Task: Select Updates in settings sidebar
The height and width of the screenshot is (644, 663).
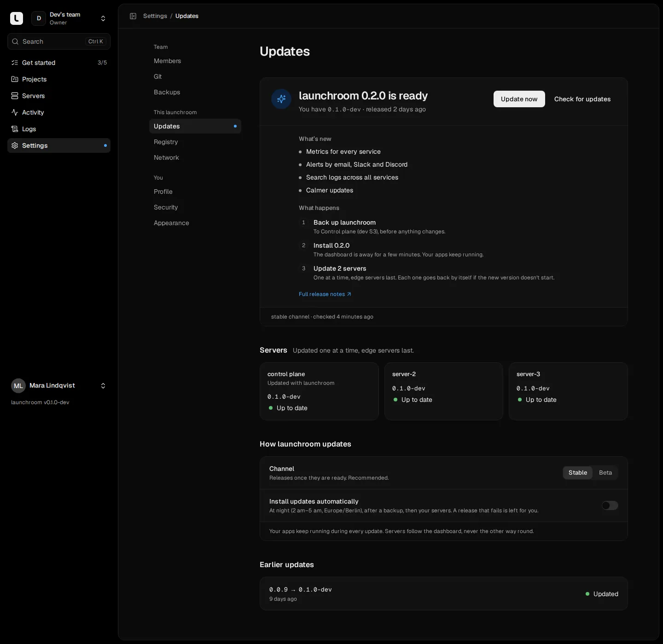Action: [x=195, y=126]
